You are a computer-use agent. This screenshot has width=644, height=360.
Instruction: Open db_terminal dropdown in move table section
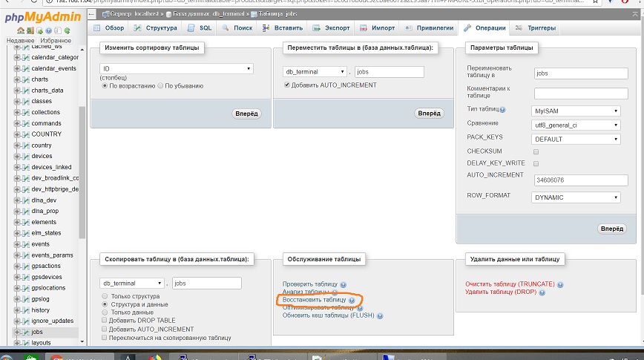pyautogui.click(x=315, y=71)
